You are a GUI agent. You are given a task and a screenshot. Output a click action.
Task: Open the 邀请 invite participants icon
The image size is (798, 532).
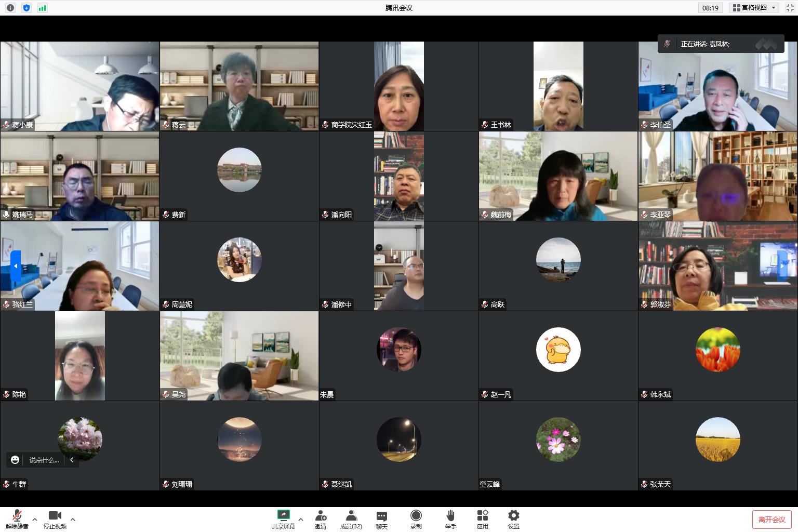(321, 519)
